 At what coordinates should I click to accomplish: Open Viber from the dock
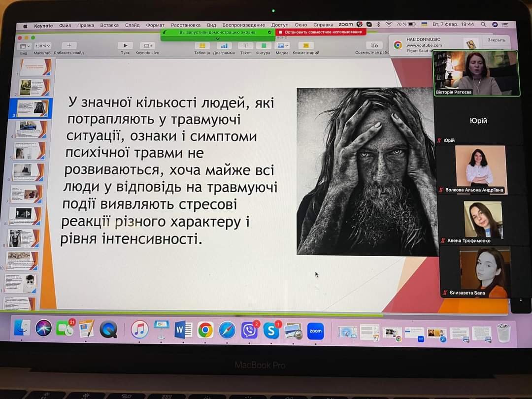[x=249, y=330]
